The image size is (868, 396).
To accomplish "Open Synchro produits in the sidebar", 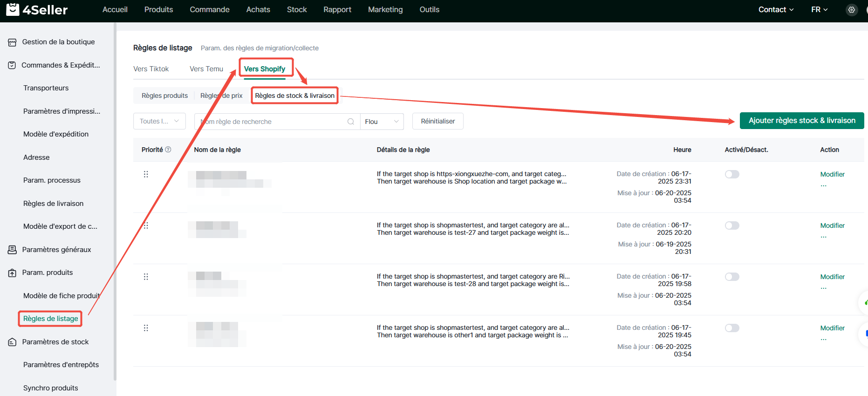I will pyautogui.click(x=51, y=388).
